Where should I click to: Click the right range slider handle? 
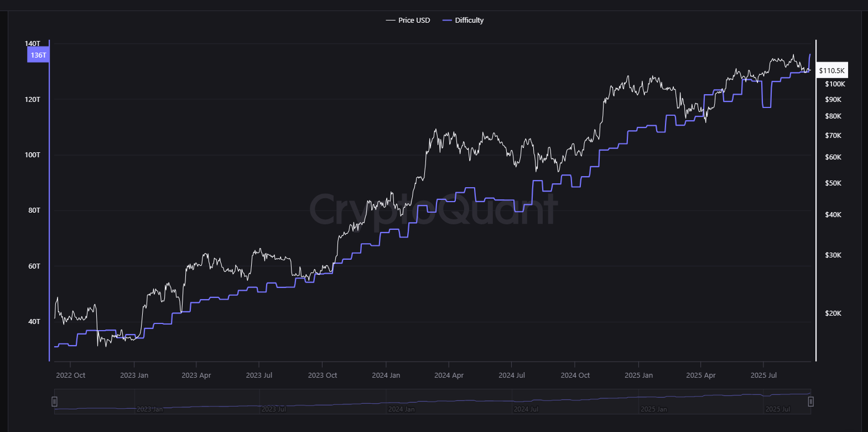[x=810, y=402]
